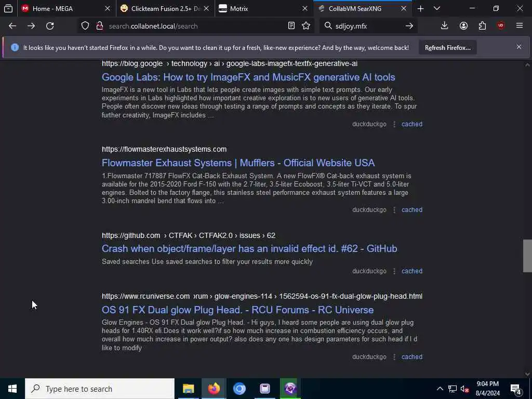
Task: Click the search.collabnet.local address bar
Action: pyautogui.click(x=195, y=26)
